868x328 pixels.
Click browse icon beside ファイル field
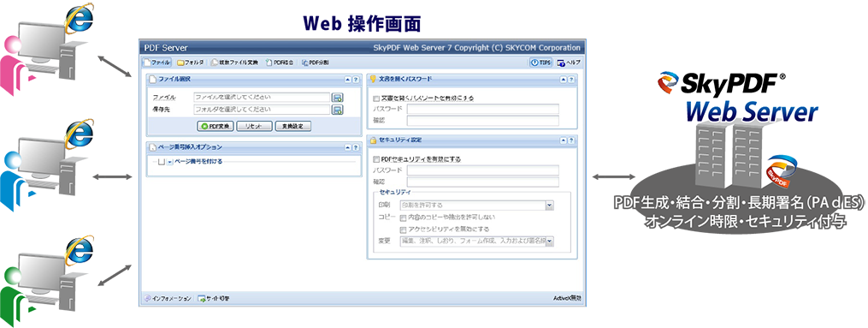(337, 98)
